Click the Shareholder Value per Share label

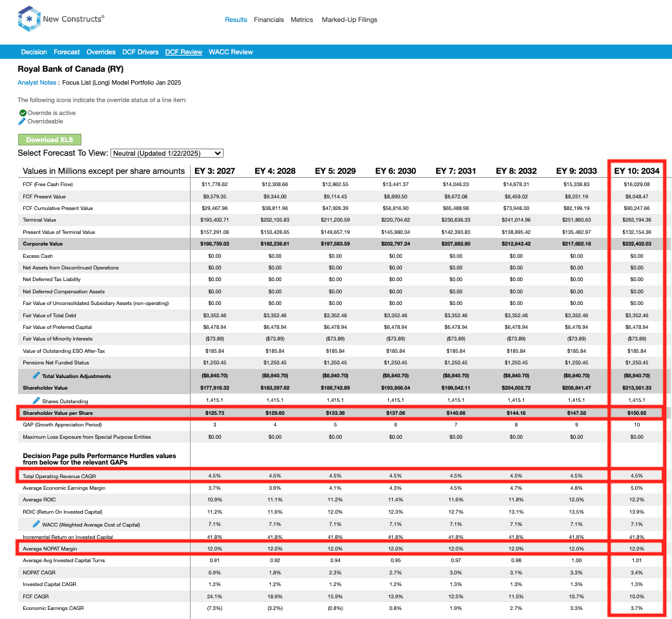[58, 413]
